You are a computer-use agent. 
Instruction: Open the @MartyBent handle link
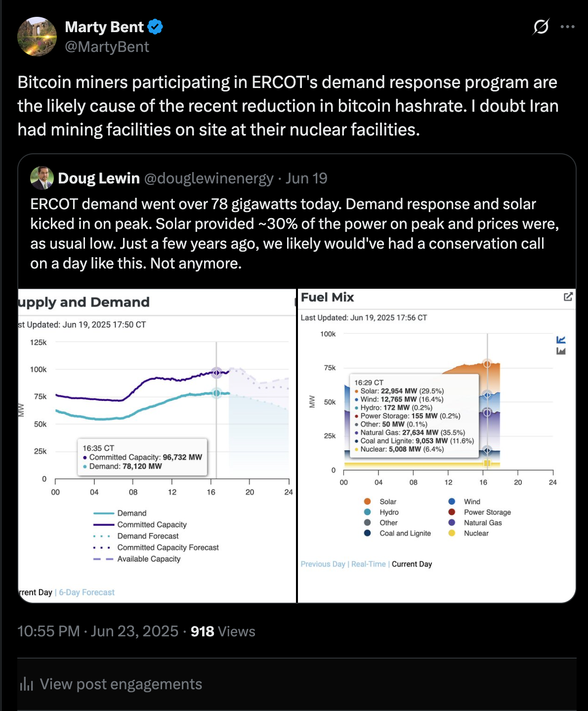(x=107, y=47)
